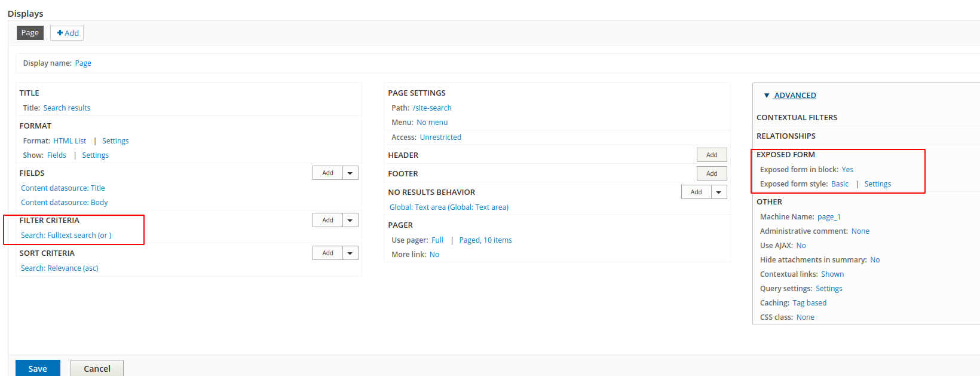Viewport: 980px width, 376px height.
Task: Add a new display with +Add
Action: 67,33
